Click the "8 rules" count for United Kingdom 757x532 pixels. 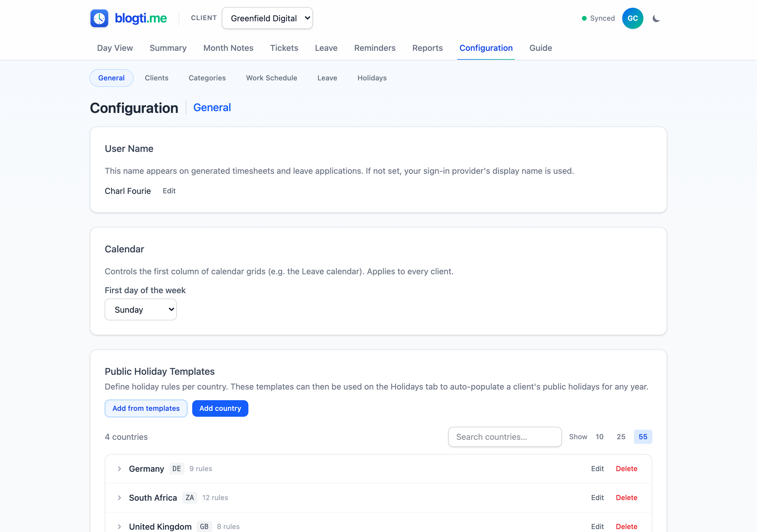click(228, 526)
